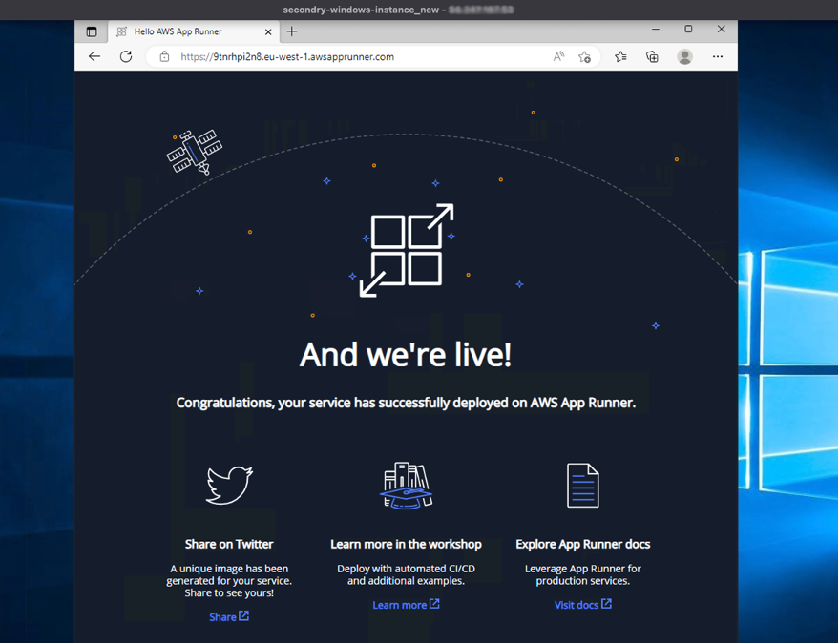
Task: Open the tab actions menu icon
Action: point(92,31)
